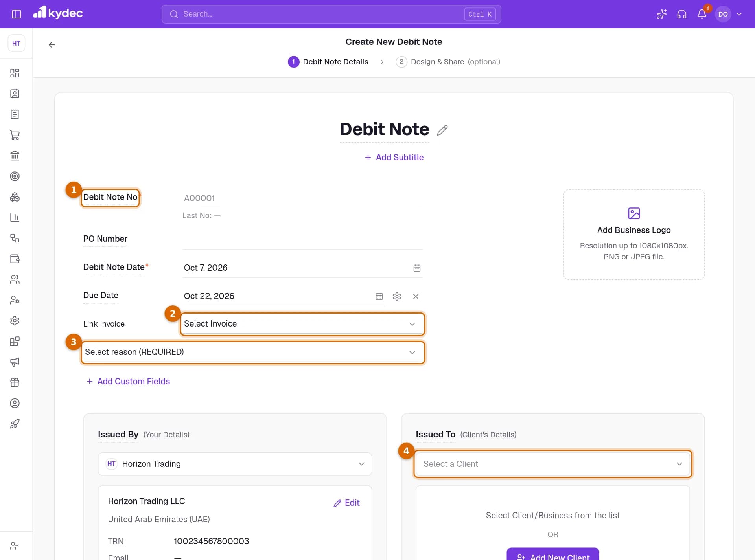Click Add Subtitle link
Viewport: 755px width, 560px height.
(394, 157)
